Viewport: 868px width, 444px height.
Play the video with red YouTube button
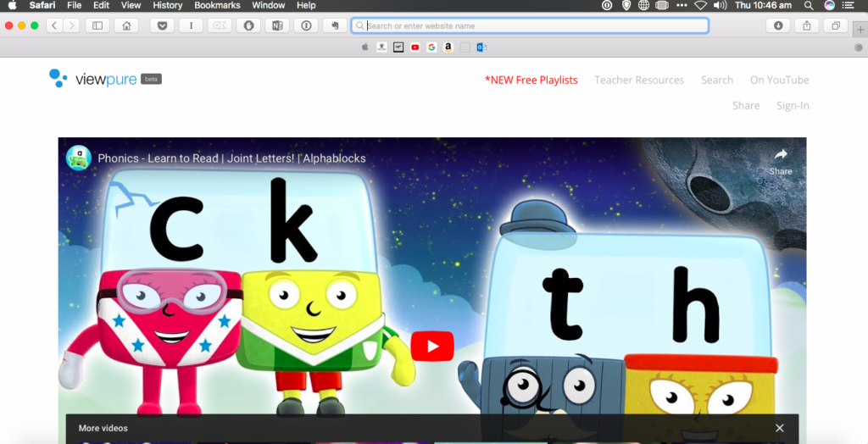click(x=432, y=346)
